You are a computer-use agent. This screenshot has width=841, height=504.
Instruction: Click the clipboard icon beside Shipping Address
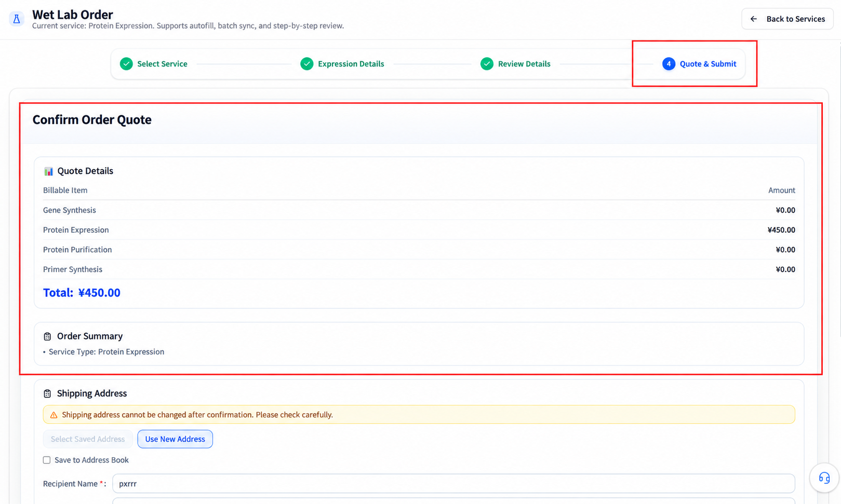point(47,393)
